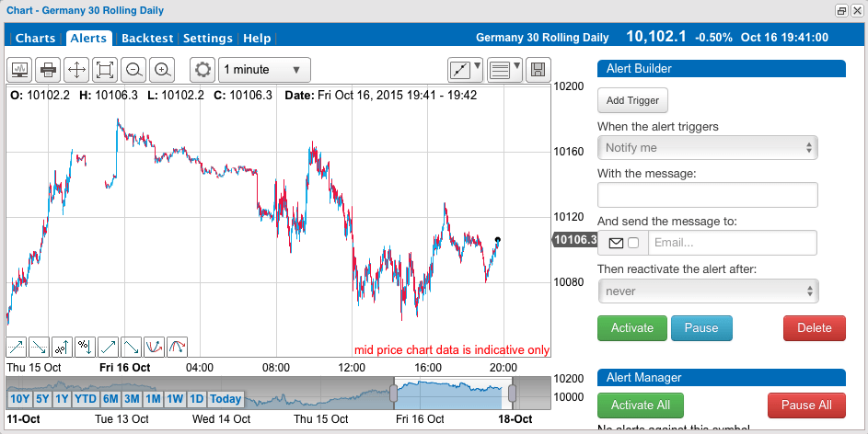
Task: Set chart range to 1Y
Action: click(62, 399)
